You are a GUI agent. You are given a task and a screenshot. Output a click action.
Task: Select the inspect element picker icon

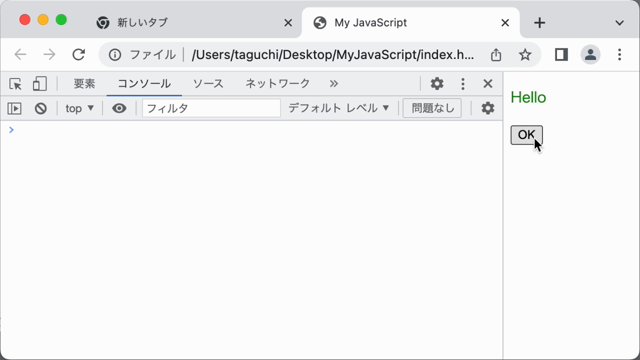coord(16,84)
